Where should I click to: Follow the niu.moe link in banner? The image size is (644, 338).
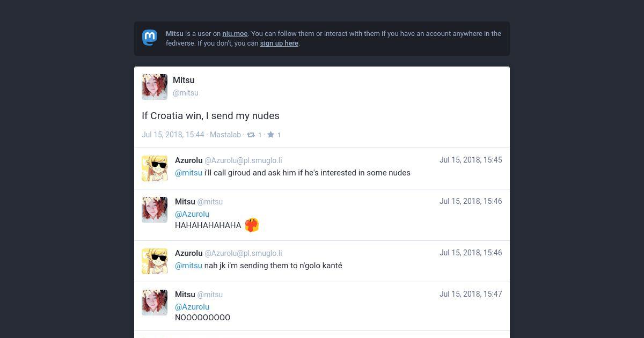click(235, 33)
